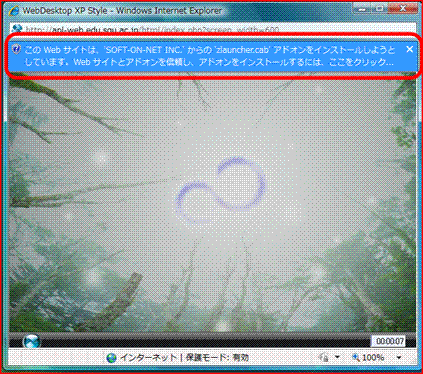
Task: Click the 00:00:07 elapsed time counter
Action: 389,341
